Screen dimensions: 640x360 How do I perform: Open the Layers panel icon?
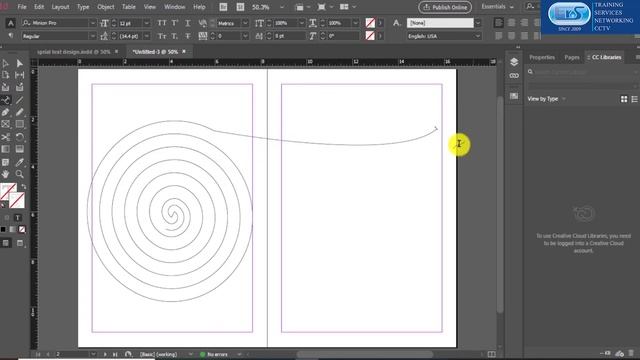pos(514,62)
